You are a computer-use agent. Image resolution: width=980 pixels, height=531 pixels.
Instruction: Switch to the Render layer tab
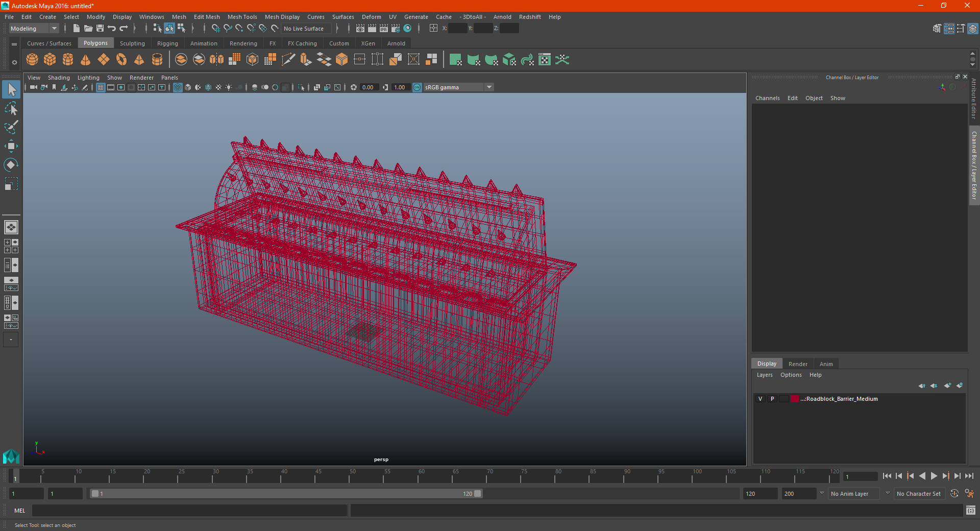(798, 364)
